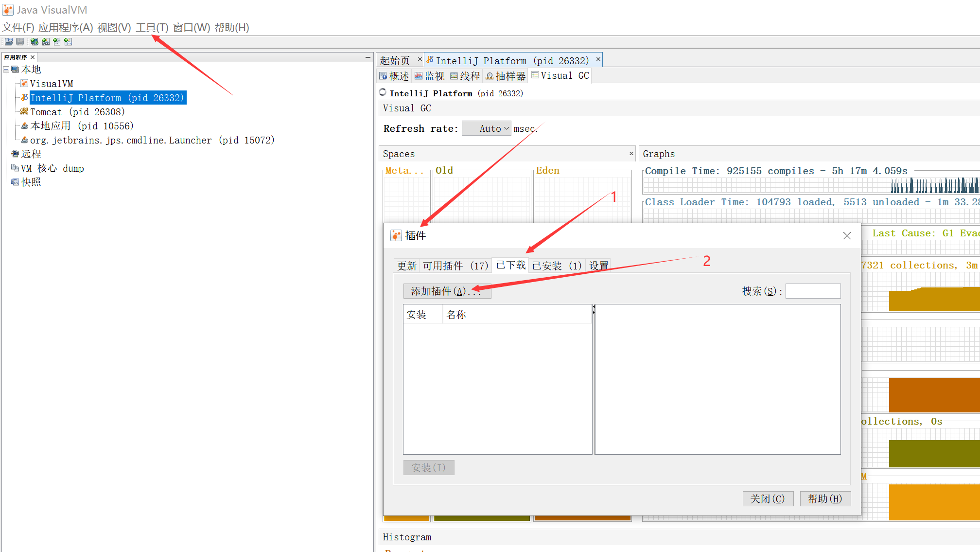Collapse the 本地 tree node
The image size is (980, 552).
[6, 70]
